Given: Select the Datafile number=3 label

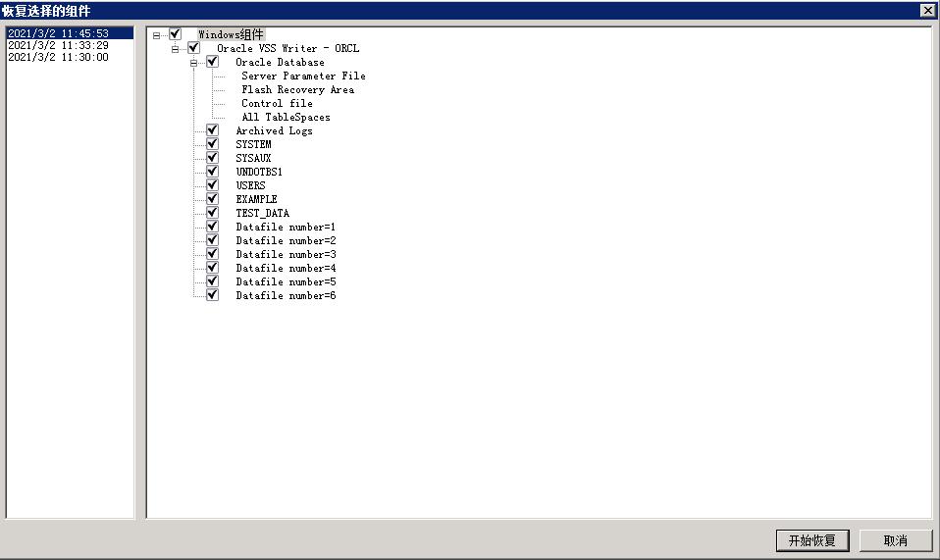Looking at the screenshot, I should point(286,255).
